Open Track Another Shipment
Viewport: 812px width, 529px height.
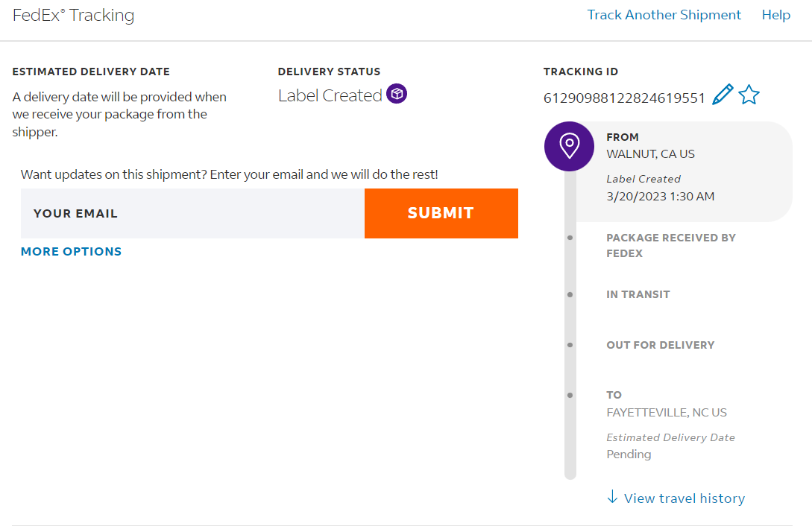pos(664,15)
